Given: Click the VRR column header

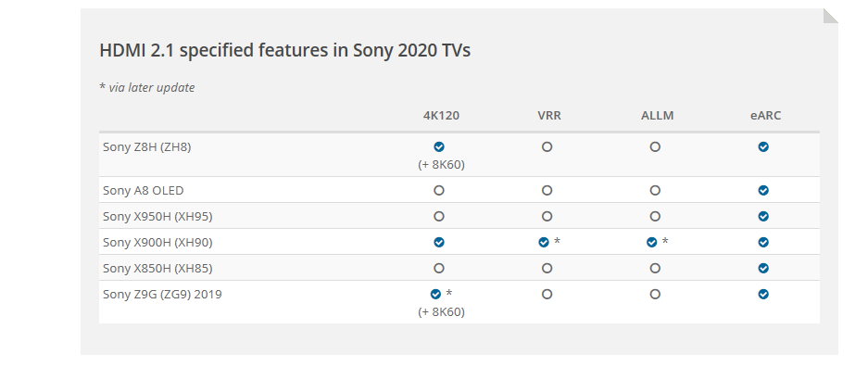Looking at the screenshot, I should (549, 116).
